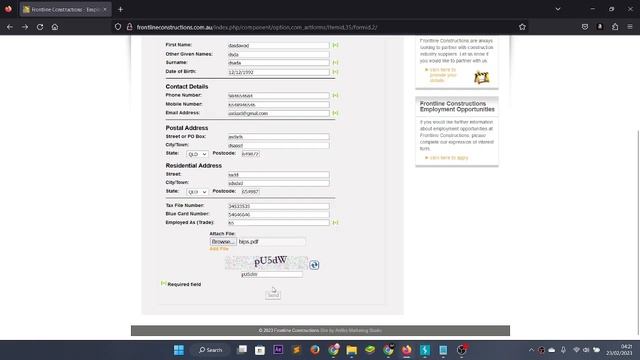Click the browser forward arrow
The image size is (640, 360).
(25, 27)
